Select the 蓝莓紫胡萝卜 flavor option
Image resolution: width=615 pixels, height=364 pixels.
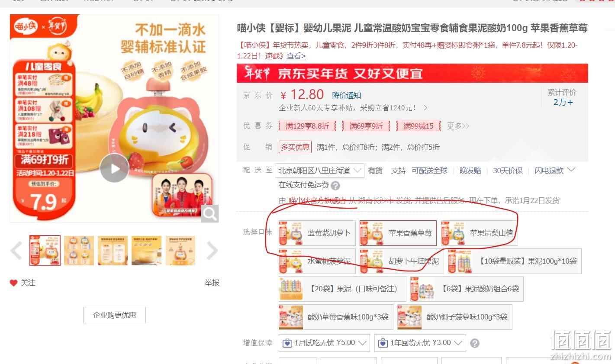tap(317, 233)
